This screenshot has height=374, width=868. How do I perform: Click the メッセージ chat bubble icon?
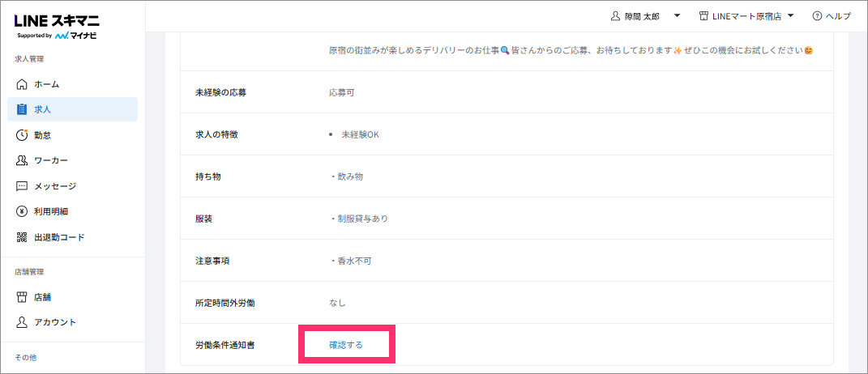coord(22,186)
